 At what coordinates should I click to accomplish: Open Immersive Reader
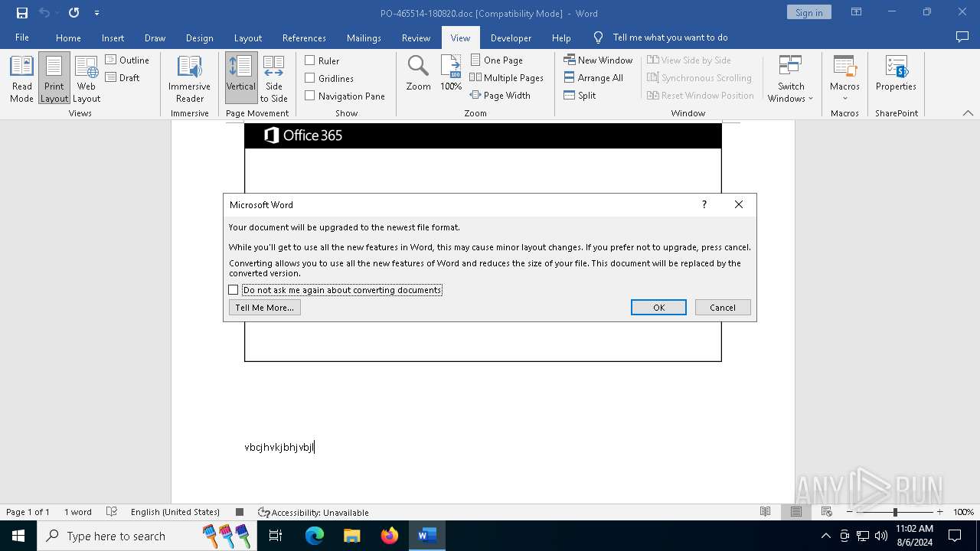(189, 79)
